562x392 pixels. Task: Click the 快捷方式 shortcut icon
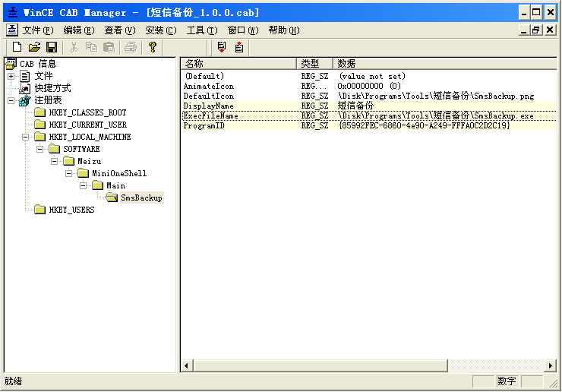point(25,88)
